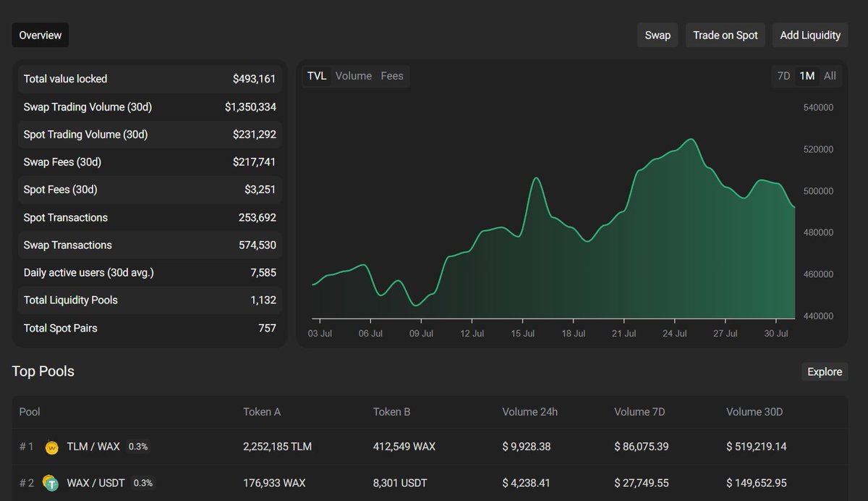Screen dimensions: 868x501
Task: Select the 7D chart range
Action: [783, 76]
